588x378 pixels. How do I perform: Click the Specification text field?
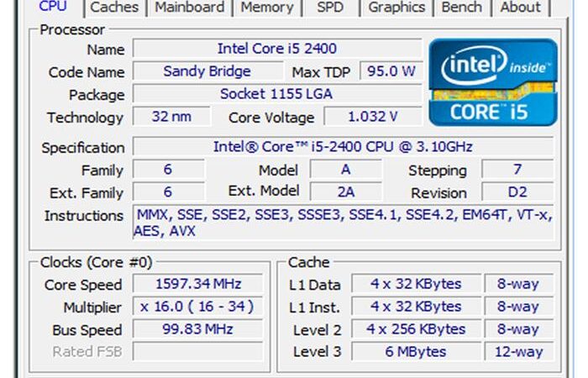tap(343, 147)
